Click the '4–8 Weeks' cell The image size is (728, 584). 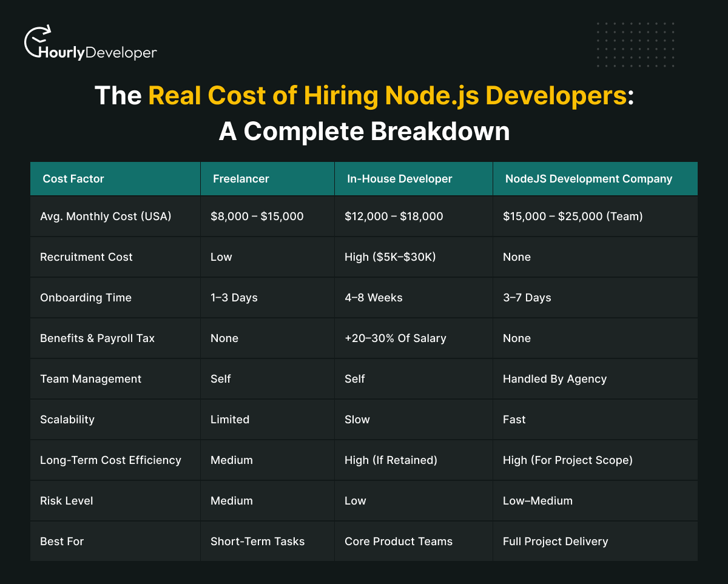(x=374, y=298)
